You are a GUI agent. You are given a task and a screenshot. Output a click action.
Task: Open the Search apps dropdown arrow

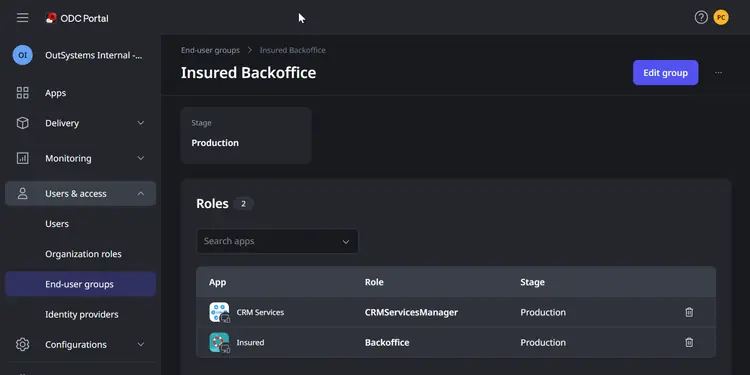pos(345,242)
